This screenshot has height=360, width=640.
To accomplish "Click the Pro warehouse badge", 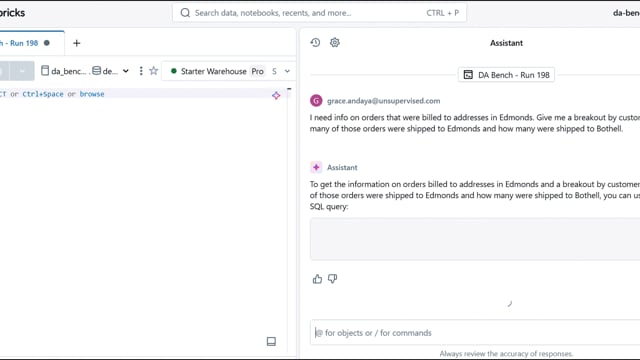I will [x=257, y=71].
